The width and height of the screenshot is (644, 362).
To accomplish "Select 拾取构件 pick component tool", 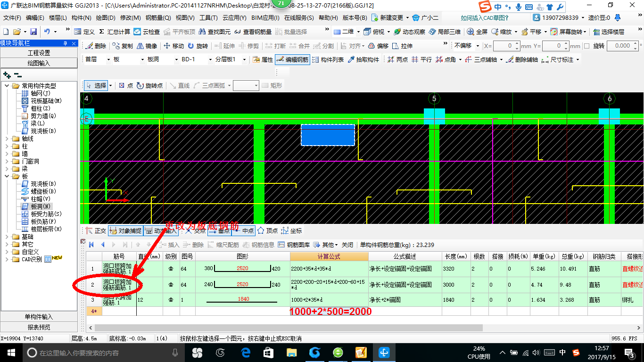I will point(363,60).
